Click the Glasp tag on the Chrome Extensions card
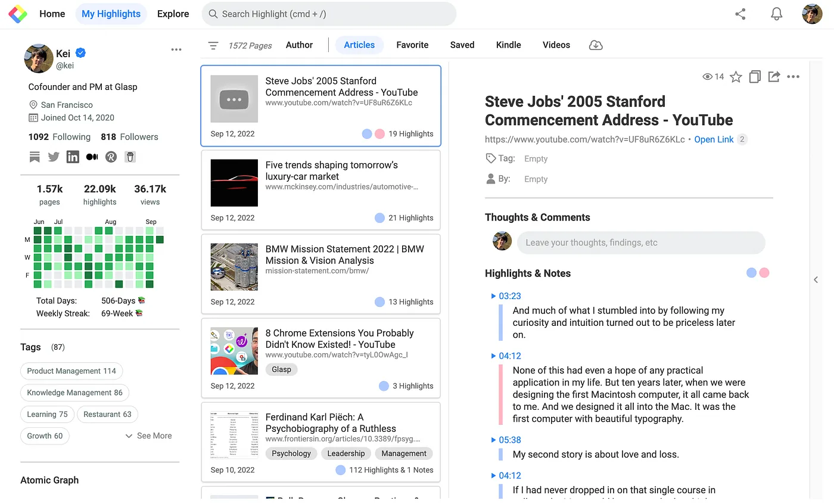The image size is (834, 504). [281, 369]
